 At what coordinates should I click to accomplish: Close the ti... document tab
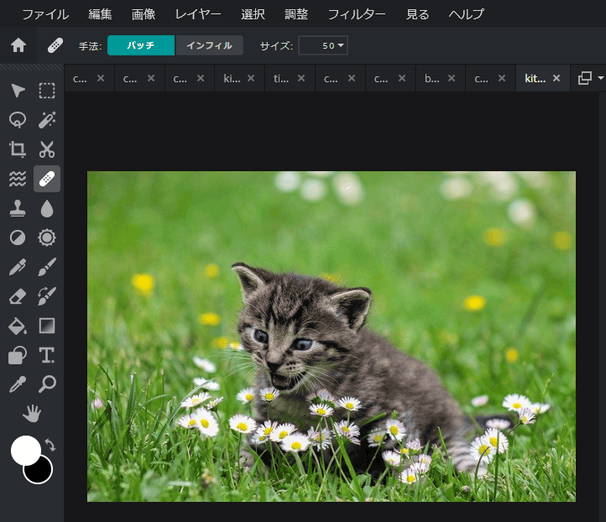[301, 78]
